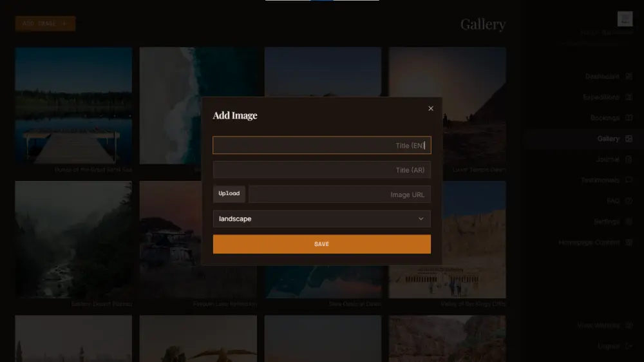
Task: Open Journal via its document icon
Action: tap(629, 160)
